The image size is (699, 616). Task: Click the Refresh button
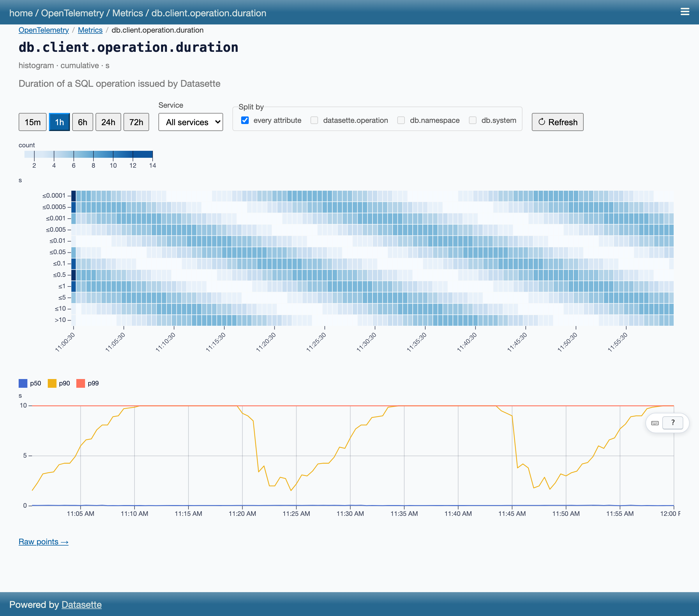pyautogui.click(x=557, y=122)
